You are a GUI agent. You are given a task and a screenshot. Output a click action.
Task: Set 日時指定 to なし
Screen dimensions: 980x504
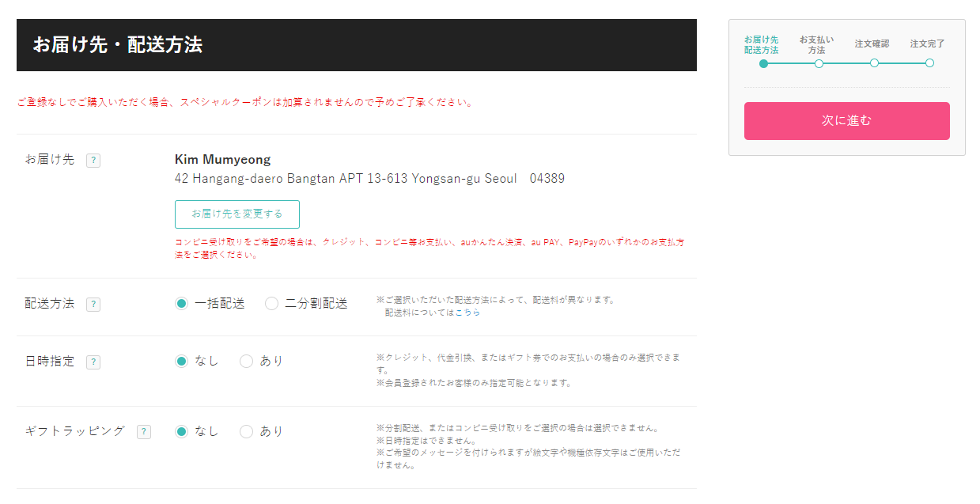pos(182,362)
